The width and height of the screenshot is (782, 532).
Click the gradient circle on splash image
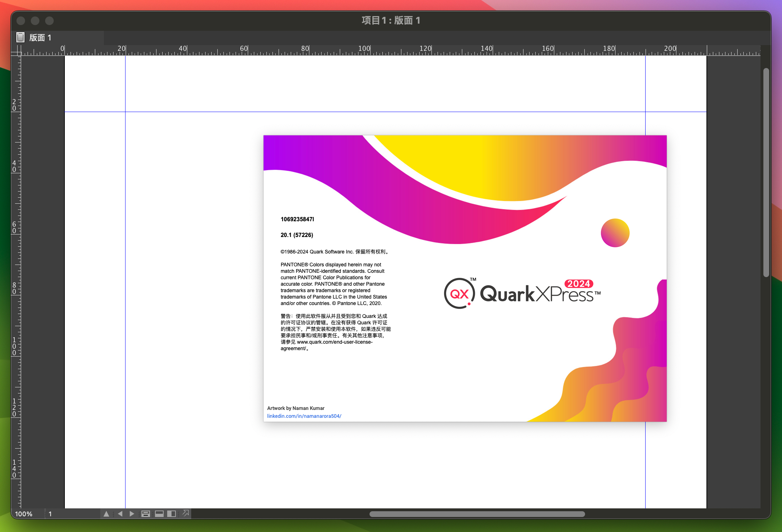tap(615, 233)
